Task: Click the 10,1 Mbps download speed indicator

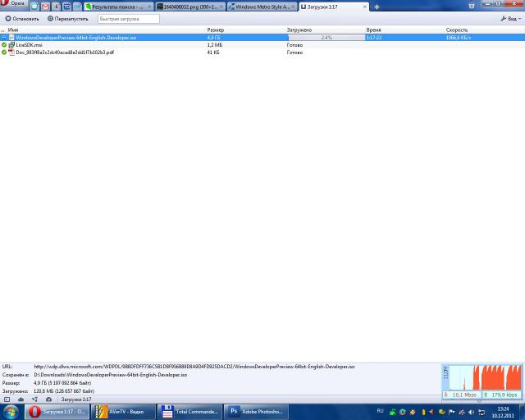Action: click(x=462, y=395)
